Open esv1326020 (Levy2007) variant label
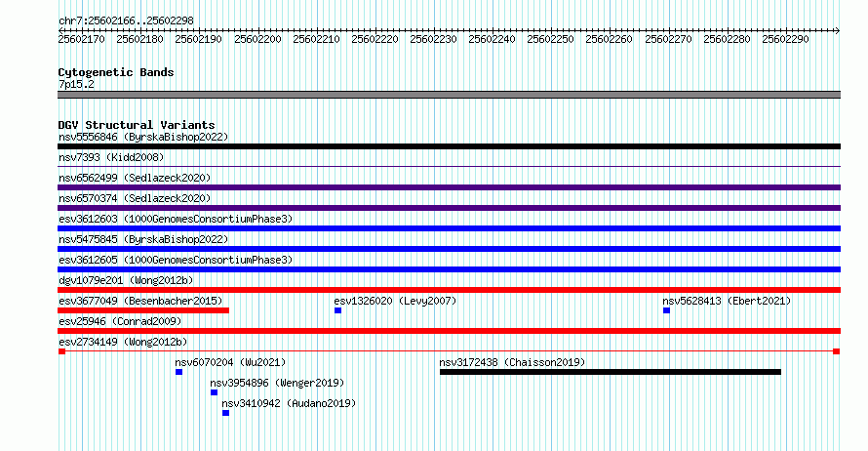The height and width of the screenshot is (451, 868). [395, 301]
